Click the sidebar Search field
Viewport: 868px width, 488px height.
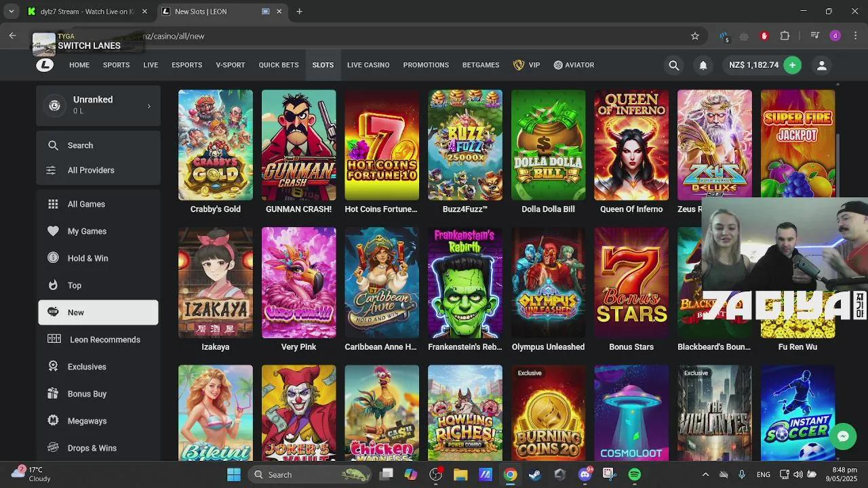pyautogui.click(x=98, y=145)
